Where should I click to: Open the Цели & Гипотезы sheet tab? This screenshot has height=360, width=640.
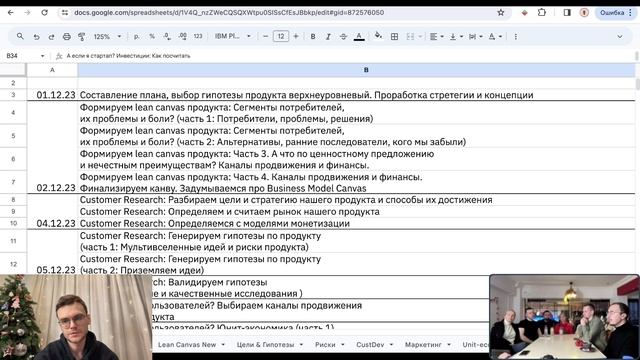tap(265, 345)
